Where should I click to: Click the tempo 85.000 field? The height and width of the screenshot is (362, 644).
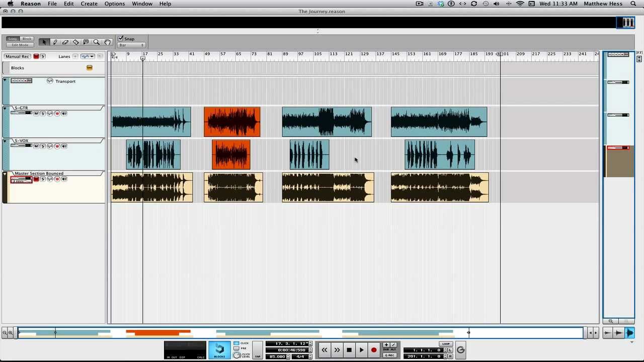(x=277, y=356)
